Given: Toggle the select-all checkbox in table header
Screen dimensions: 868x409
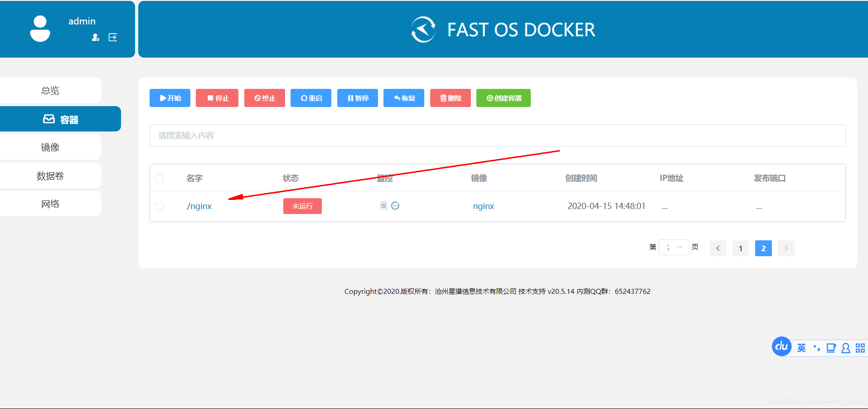Looking at the screenshot, I should (x=160, y=178).
